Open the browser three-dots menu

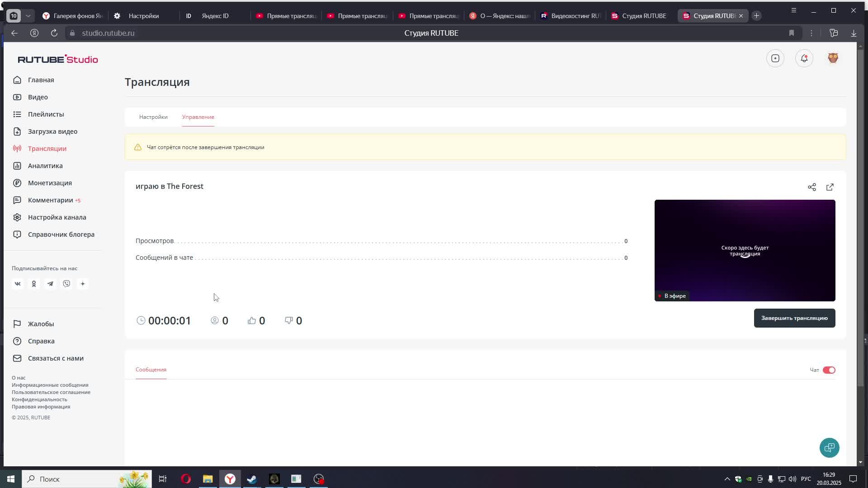811,33
